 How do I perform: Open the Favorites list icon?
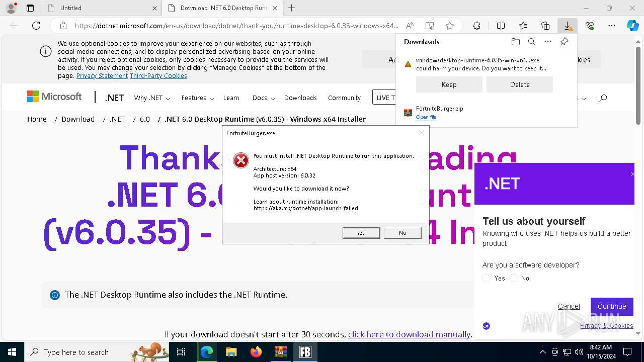click(x=523, y=26)
